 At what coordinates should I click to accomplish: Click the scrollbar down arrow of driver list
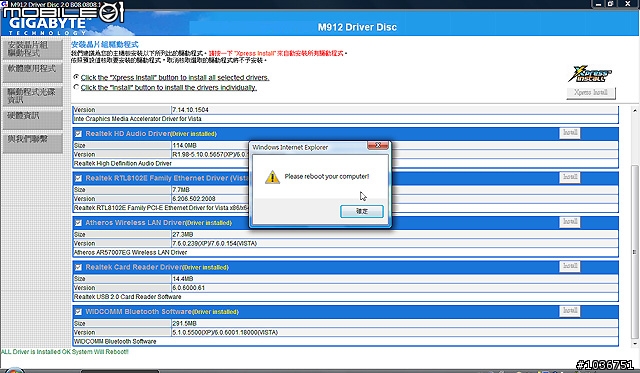[635, 344]
